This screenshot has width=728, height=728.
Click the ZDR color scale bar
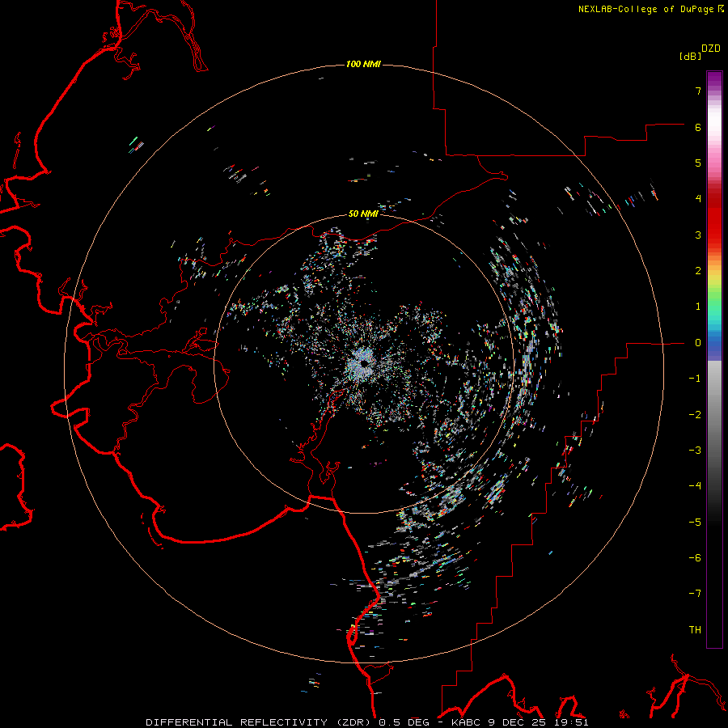(714, 359)
